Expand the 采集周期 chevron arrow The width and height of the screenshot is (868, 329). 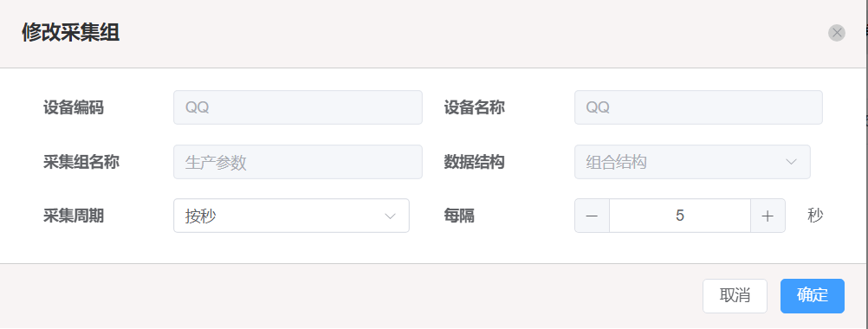click(391, 216)
